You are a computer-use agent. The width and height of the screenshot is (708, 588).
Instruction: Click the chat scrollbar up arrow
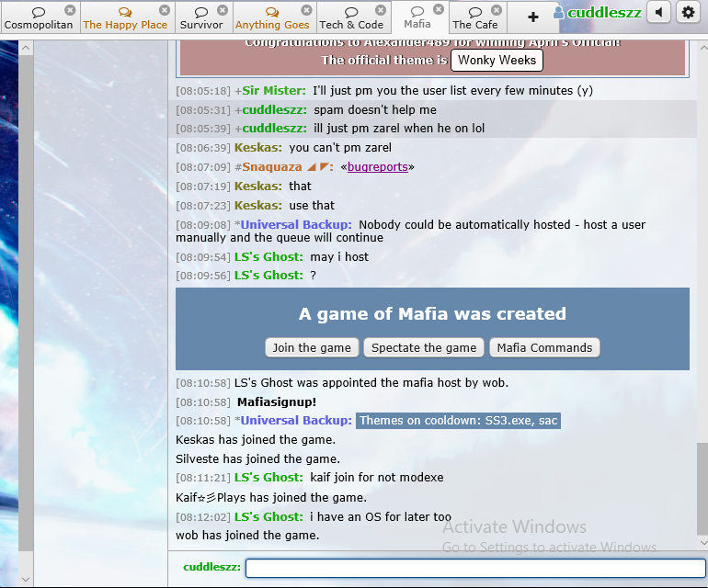(703, 47)
